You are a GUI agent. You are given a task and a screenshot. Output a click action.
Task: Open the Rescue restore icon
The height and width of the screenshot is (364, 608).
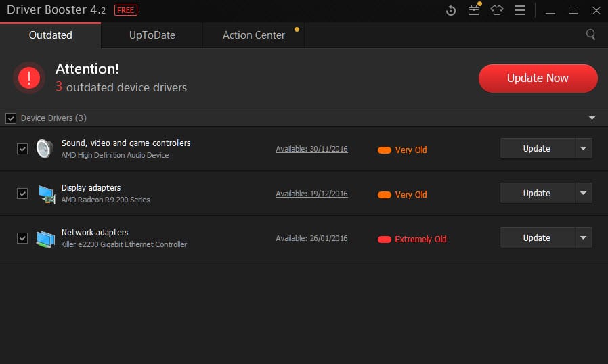(452, 11)
